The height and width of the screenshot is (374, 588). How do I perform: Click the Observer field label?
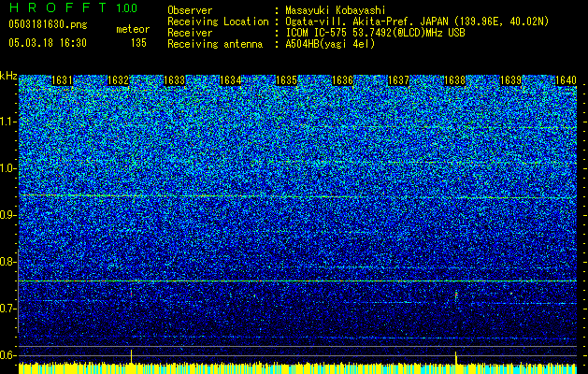click(190, 10)
